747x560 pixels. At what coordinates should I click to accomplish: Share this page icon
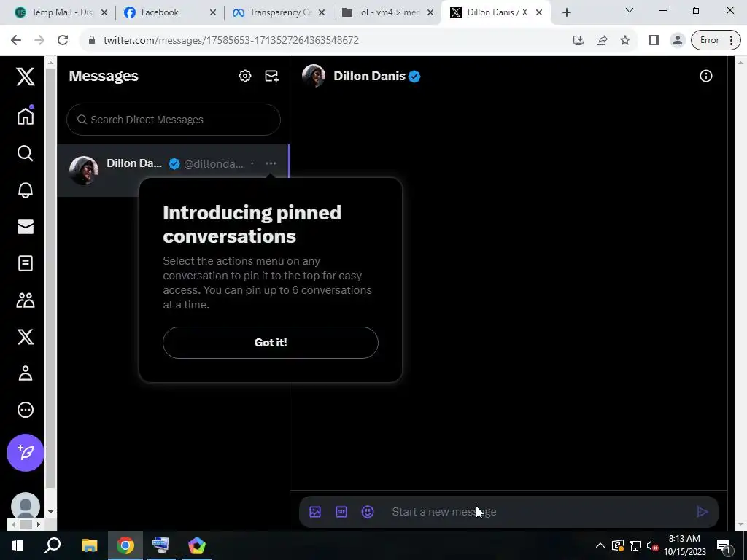click(602, 41)
